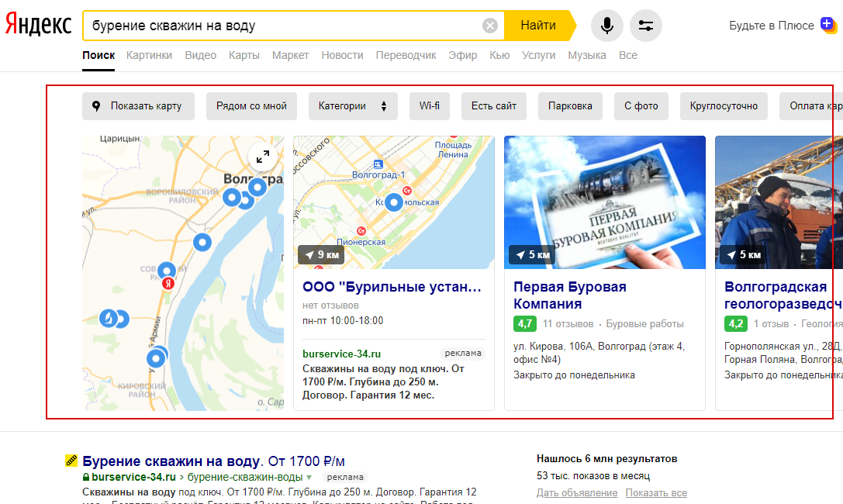843x504 pixels.
Task: Click the 4,7 rating badge
Action: [x=525, y=323]
